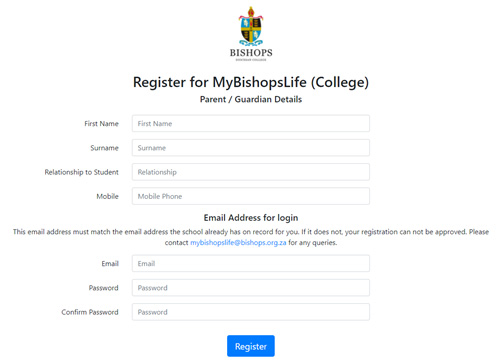
Task: Focus the Mobile Phone input field
Action: click(x=251, y=196)
